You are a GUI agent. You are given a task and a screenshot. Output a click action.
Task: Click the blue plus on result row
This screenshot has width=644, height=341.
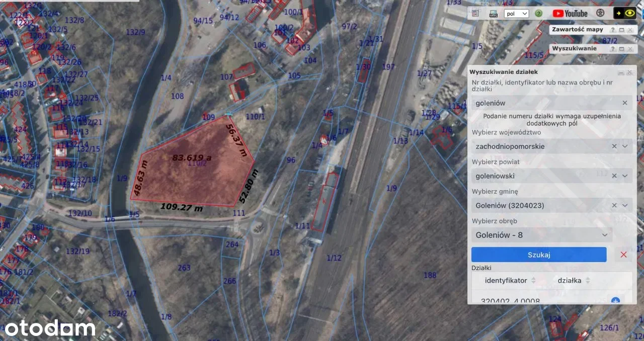pyautogui.click(x=615, y=301)
